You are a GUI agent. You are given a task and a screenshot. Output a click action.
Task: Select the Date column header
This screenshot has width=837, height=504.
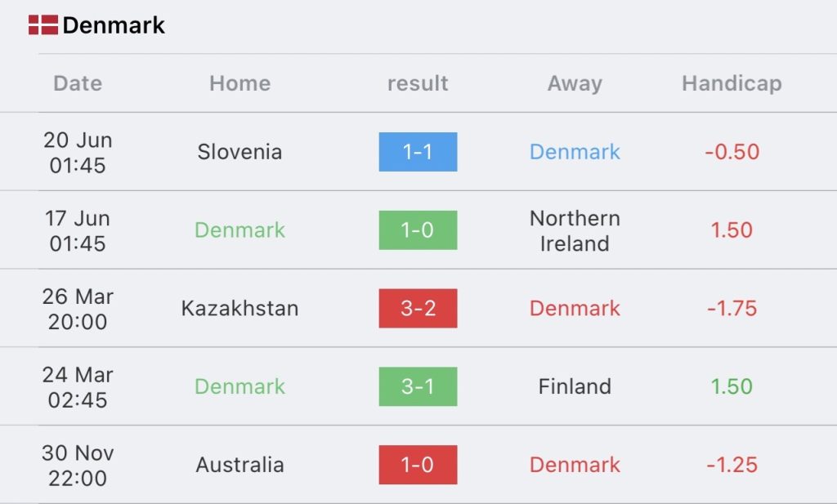[78, 83]
